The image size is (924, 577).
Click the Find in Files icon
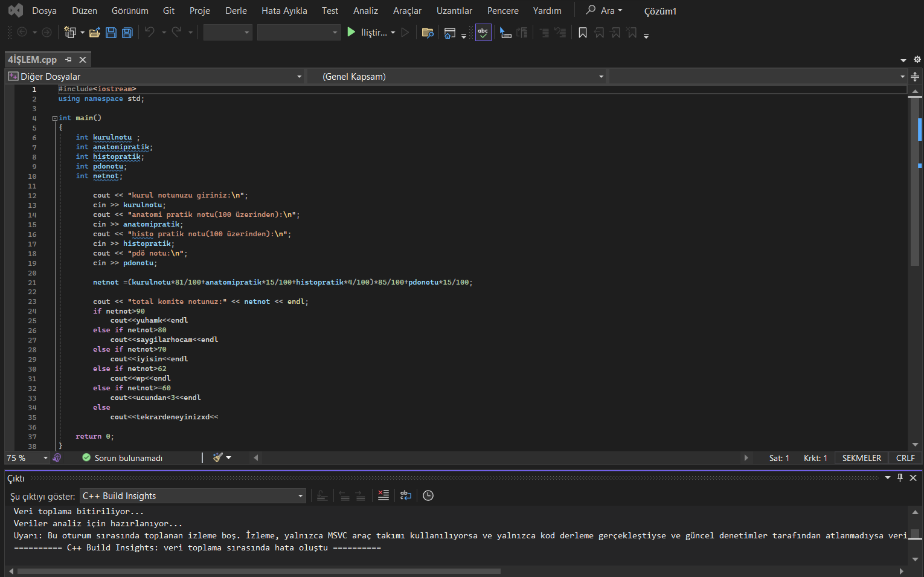(x=428, y=33)
